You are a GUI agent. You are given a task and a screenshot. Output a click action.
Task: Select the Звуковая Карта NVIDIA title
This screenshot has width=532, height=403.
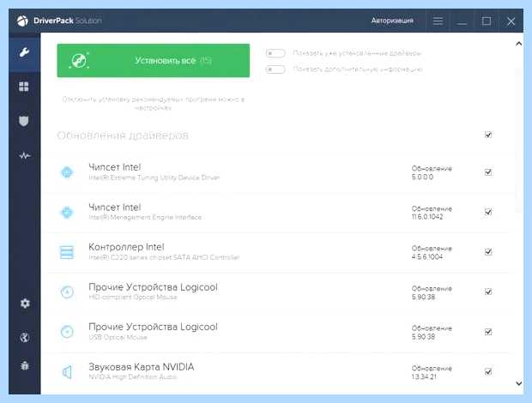coord(141,367)
